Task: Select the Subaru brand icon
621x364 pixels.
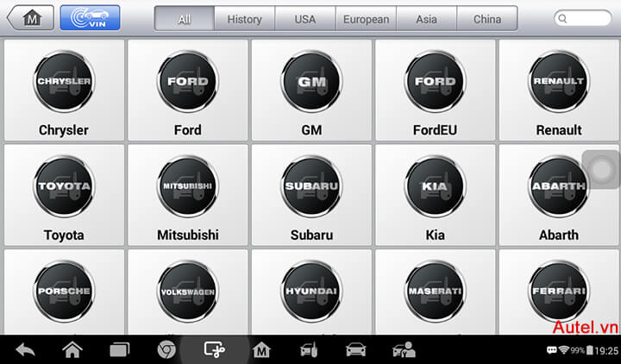Action: click(x=311, y=186)
